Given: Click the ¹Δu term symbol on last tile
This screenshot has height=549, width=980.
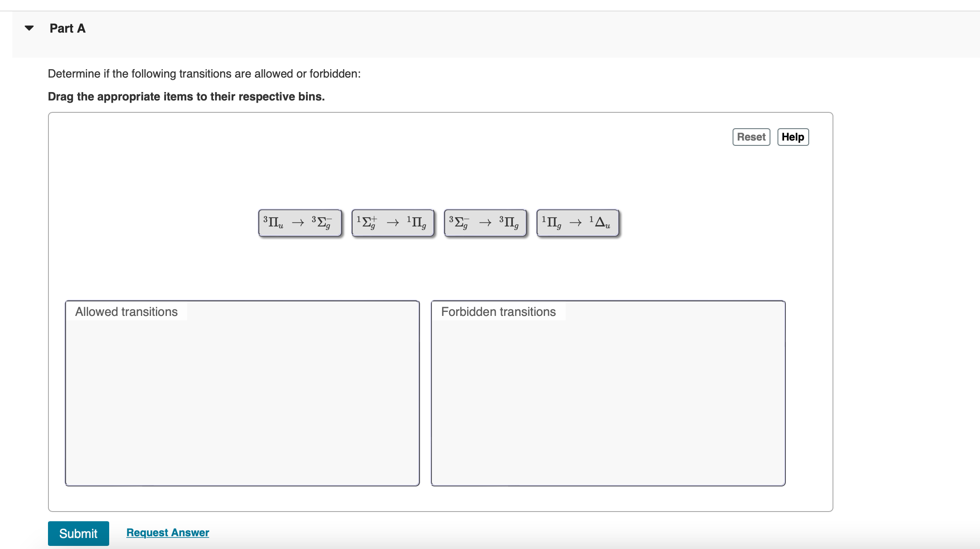Looking at the screenshot, I should point(600,223).
